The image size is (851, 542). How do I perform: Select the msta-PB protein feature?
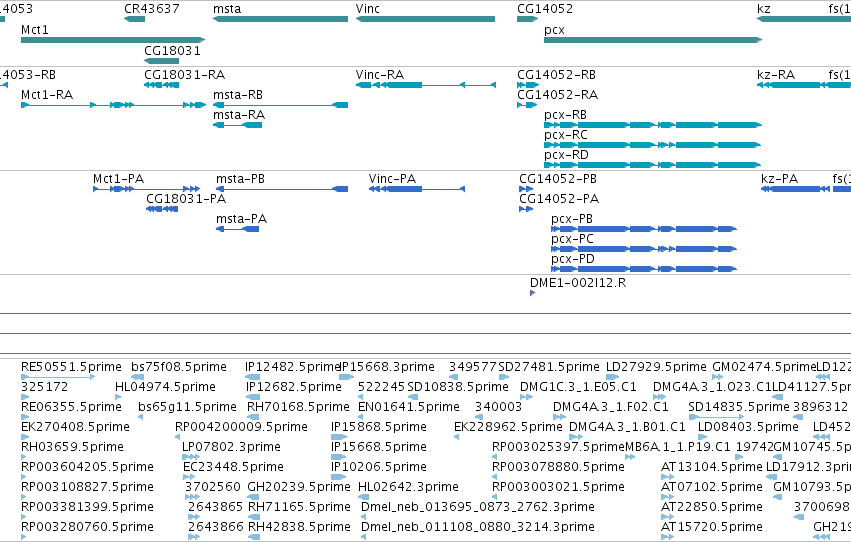tap(282, 189)
